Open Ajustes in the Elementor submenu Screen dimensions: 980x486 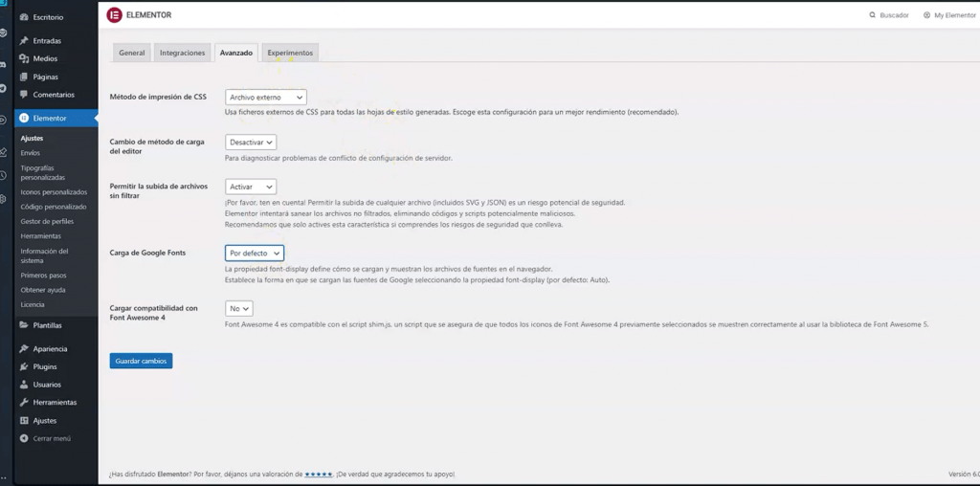[x=32, y=138]
